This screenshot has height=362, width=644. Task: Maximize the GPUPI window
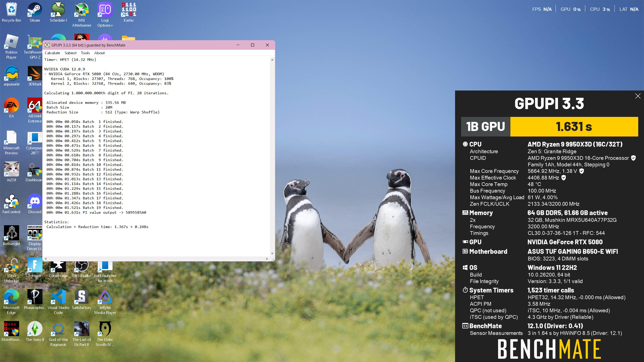pyautogui.click(x=253, y=45)
